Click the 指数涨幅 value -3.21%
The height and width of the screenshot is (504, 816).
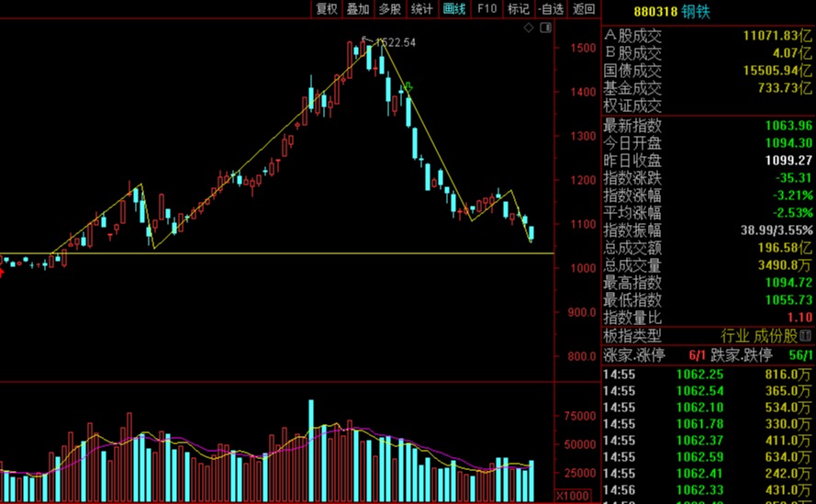[x=792, y=196]
